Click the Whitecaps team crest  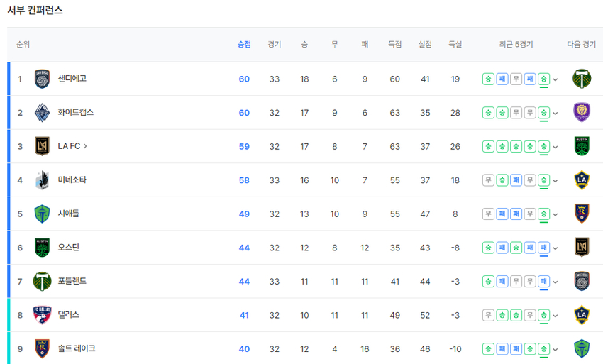(x=43, y=113)
